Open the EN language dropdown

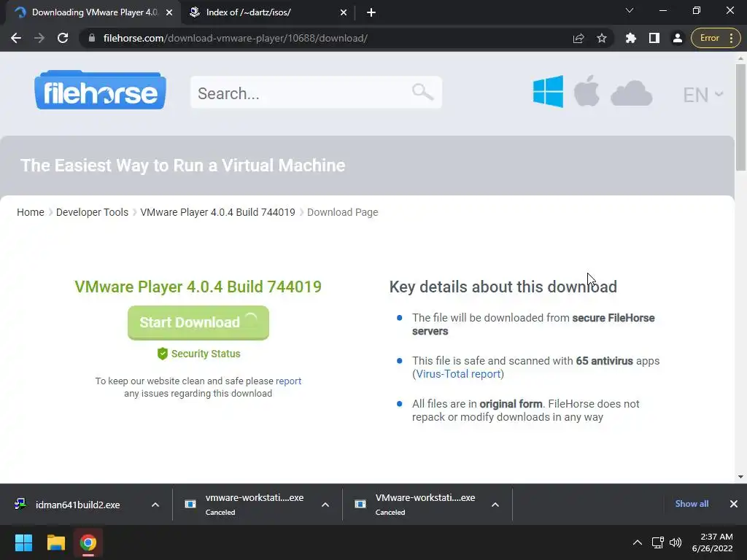pos(703,94)
